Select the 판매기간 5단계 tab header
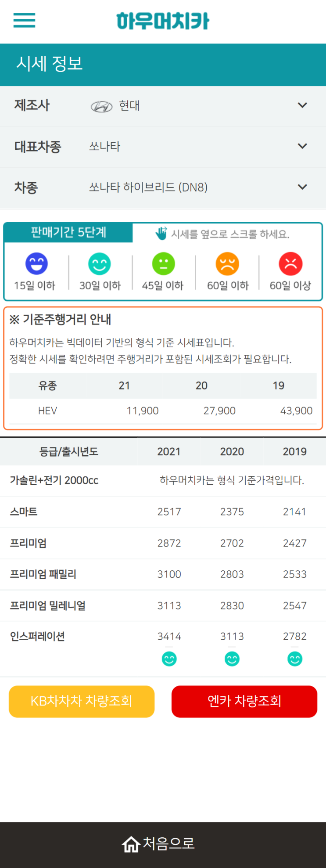326x868 pixels. [x=68, y=232]
